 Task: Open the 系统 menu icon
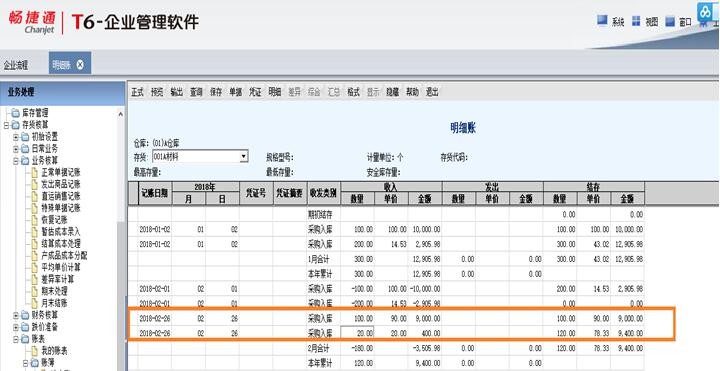pos(602,21)
